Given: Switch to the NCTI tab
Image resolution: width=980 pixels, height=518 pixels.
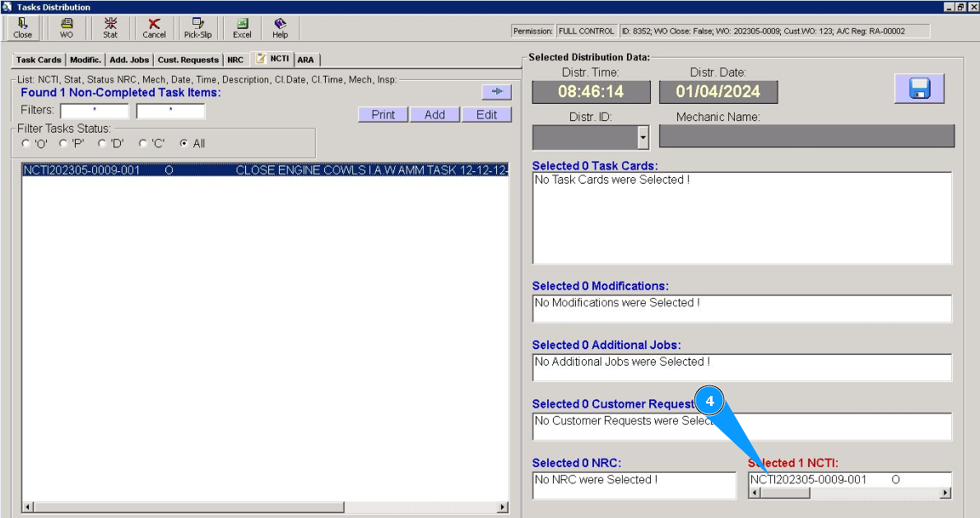Looking at the screenshot, I should (x=272, y=58).
